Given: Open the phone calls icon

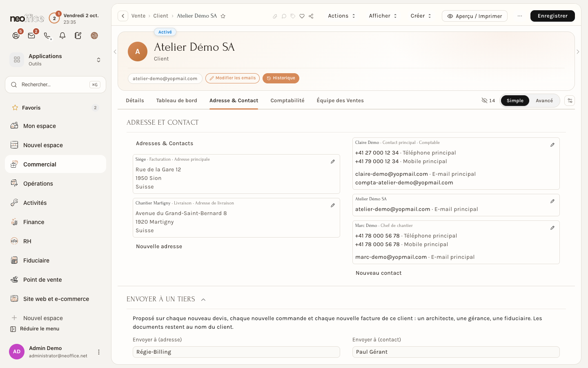Looking at the screenshot, I should tap(47, 36).
